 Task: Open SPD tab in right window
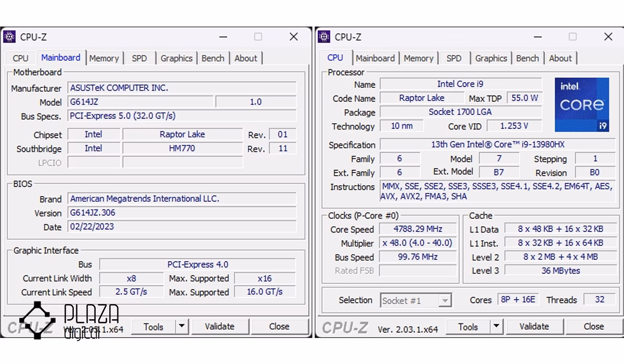pos(454,58)
